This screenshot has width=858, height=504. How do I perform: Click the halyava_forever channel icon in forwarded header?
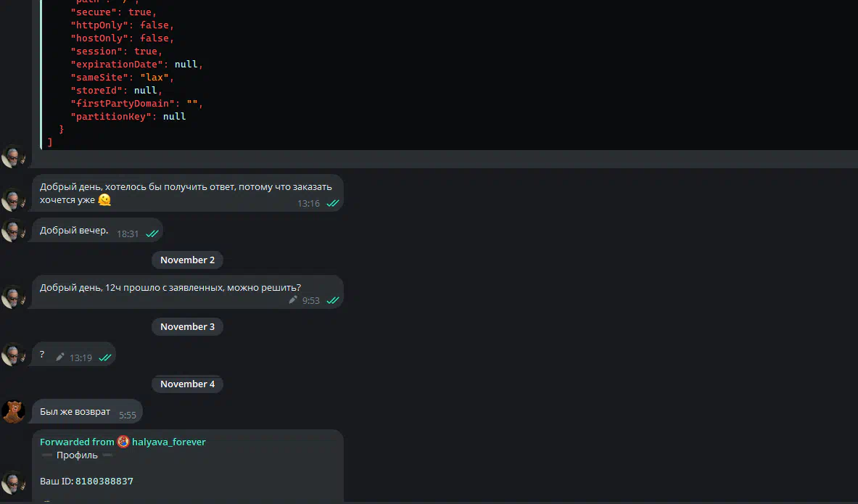(123, 442)
